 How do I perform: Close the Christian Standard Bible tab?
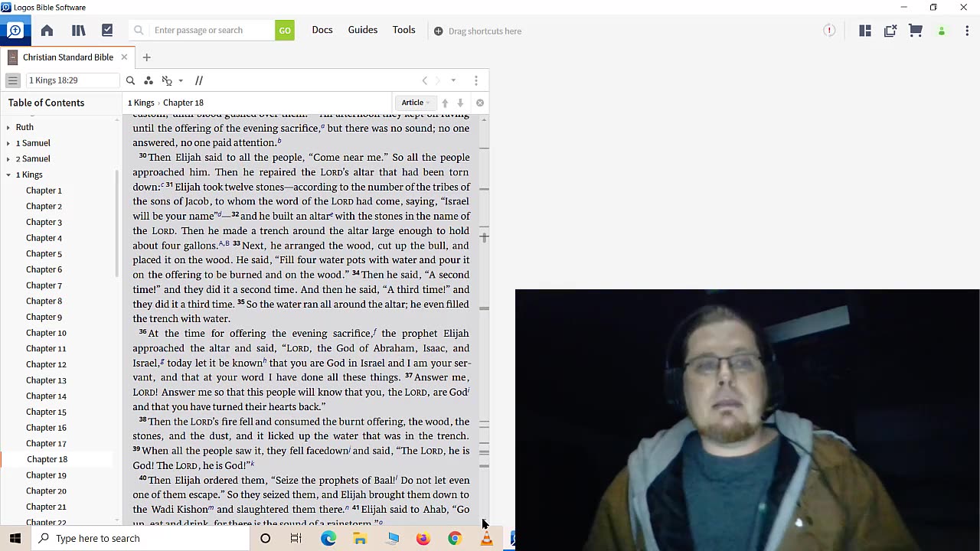coord(124,57)
